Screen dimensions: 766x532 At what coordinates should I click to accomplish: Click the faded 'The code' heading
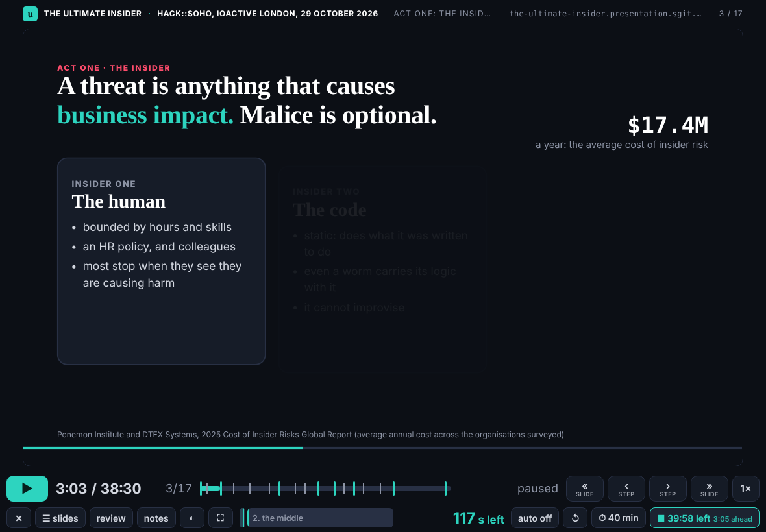(329, 210)
